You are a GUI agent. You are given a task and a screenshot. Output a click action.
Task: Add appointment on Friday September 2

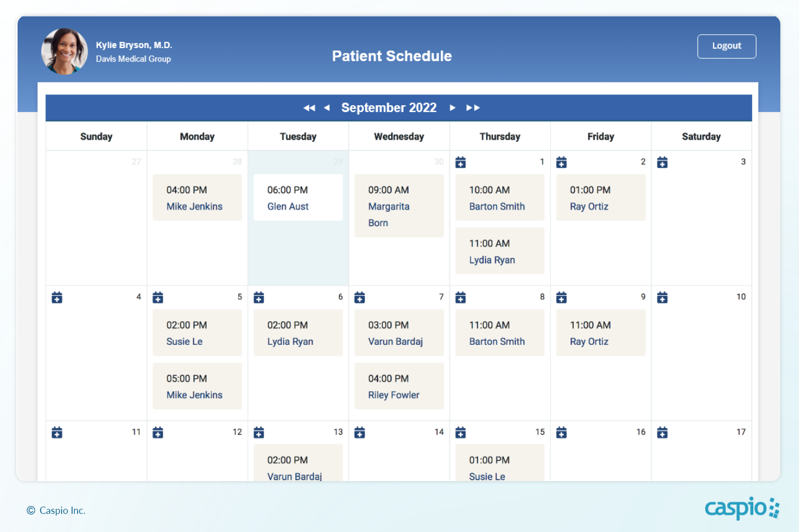(561, 163)
